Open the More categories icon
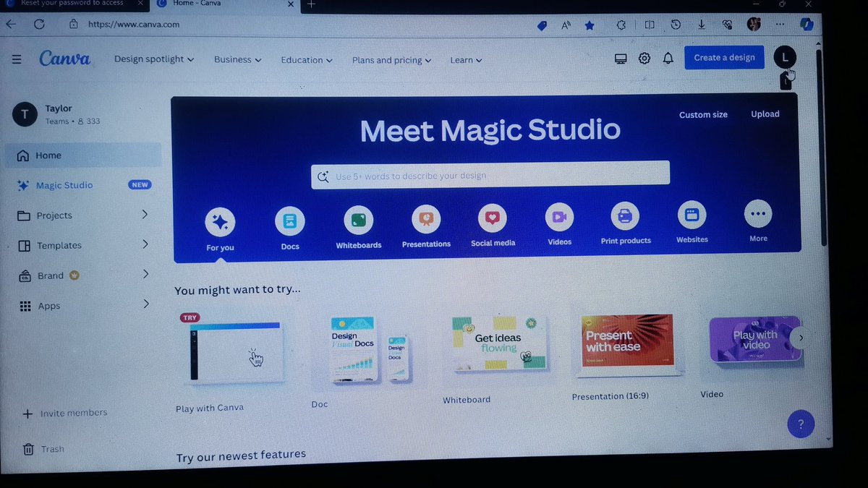Screen dimensions: 868x488 (758, 214)
